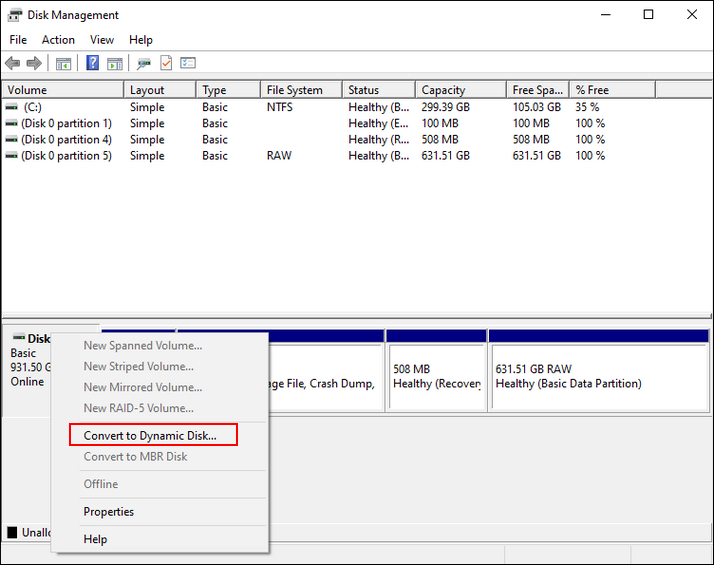Screen dimensions: 714x565
Task: Click the 100 MB capacity cell
Action: [440, 123]
